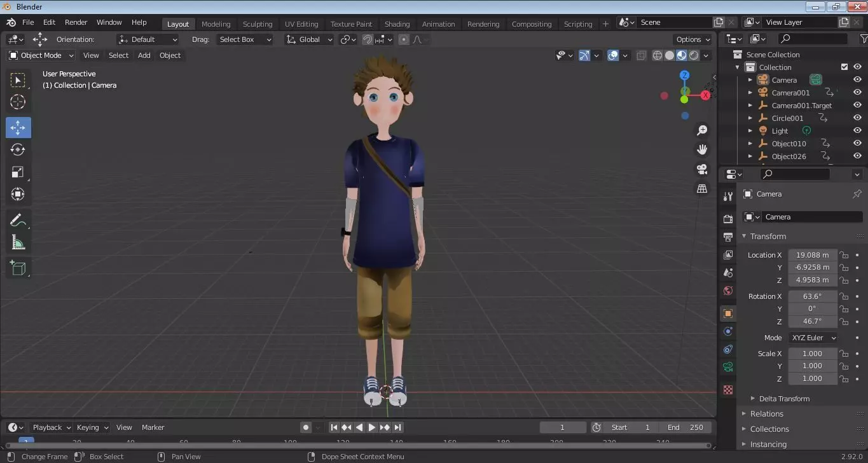Toggle auto keying record button

306,427
